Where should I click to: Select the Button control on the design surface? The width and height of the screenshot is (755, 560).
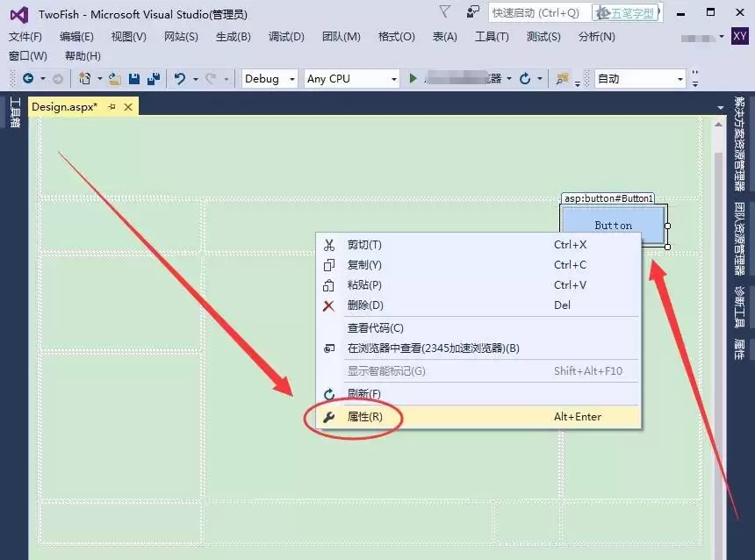click(613, 225)
